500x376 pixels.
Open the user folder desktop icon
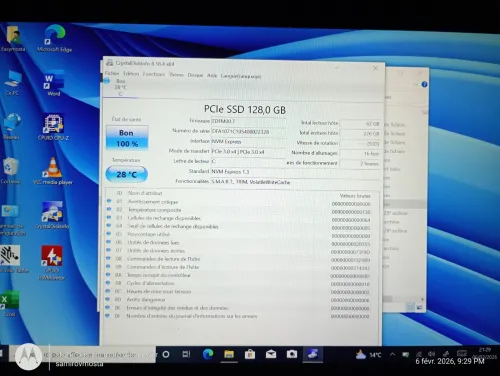13,39
